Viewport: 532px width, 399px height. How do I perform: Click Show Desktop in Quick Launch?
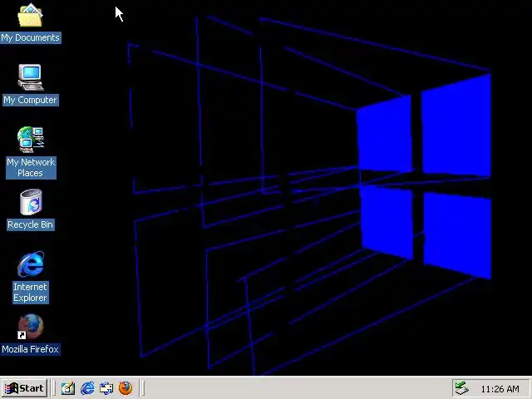pyautogui.click(x=68, y=388)
